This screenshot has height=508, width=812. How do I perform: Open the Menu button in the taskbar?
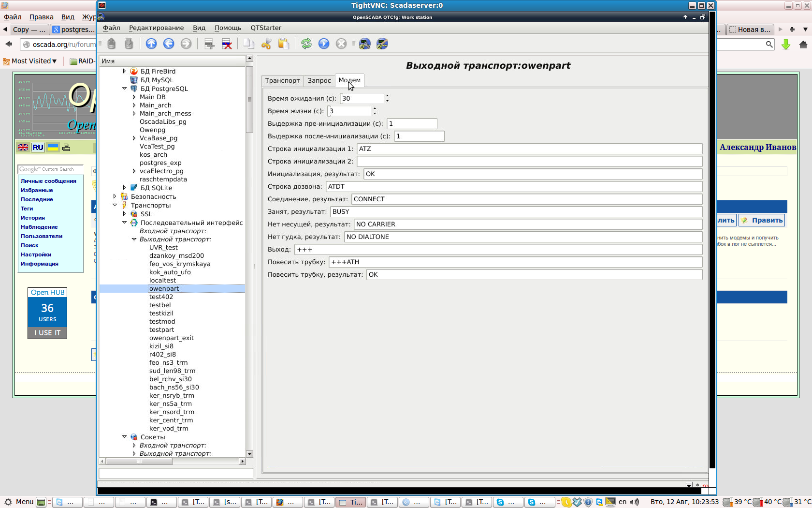19,502
